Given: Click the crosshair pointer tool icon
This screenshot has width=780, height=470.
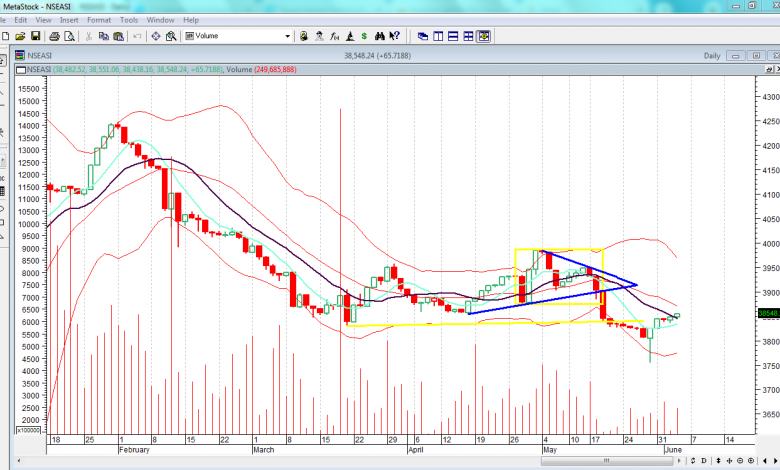Looking at the screenshot, I should click(155, 36).
